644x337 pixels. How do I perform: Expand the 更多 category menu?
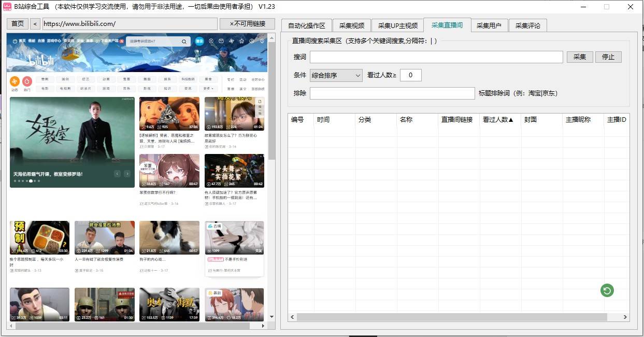click(208, 89)
